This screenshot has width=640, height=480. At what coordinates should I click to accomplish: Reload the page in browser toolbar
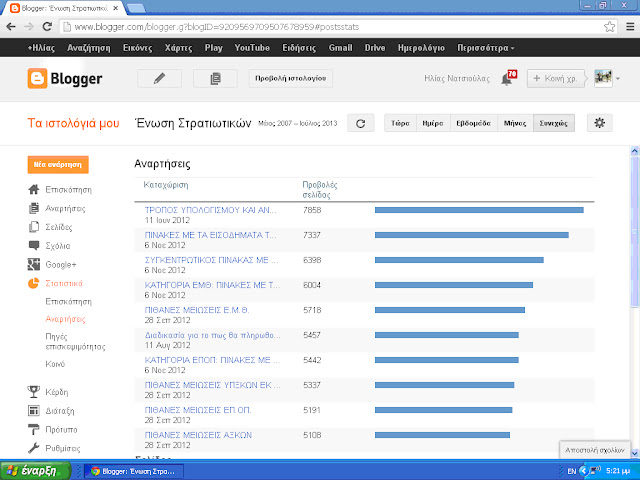(47, 27)
